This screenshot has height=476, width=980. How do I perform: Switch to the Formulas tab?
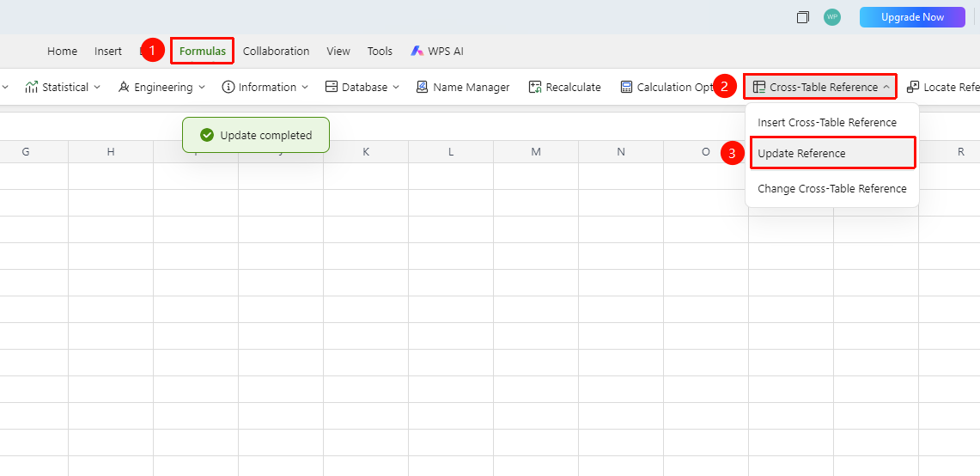(x=203, y=52)
